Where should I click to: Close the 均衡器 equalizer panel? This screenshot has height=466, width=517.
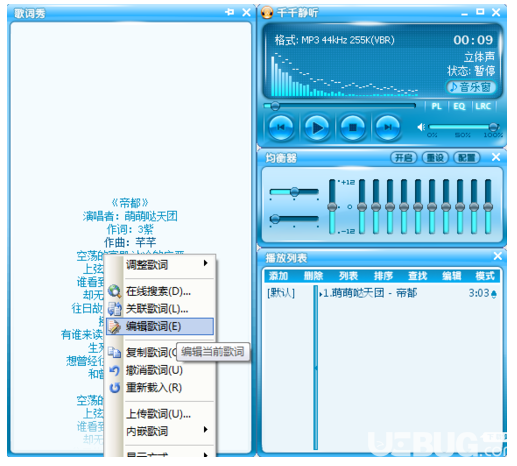pos(496,157)
